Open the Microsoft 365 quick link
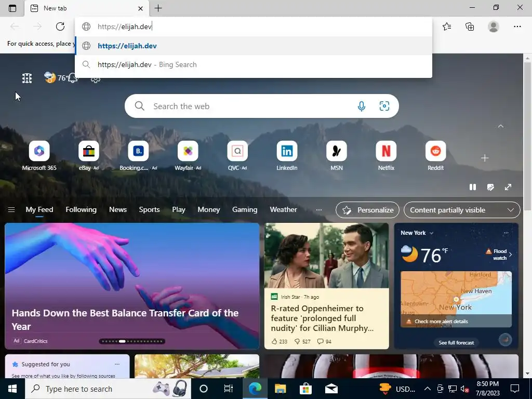532x399 pixels. click(x=39, y=156)
